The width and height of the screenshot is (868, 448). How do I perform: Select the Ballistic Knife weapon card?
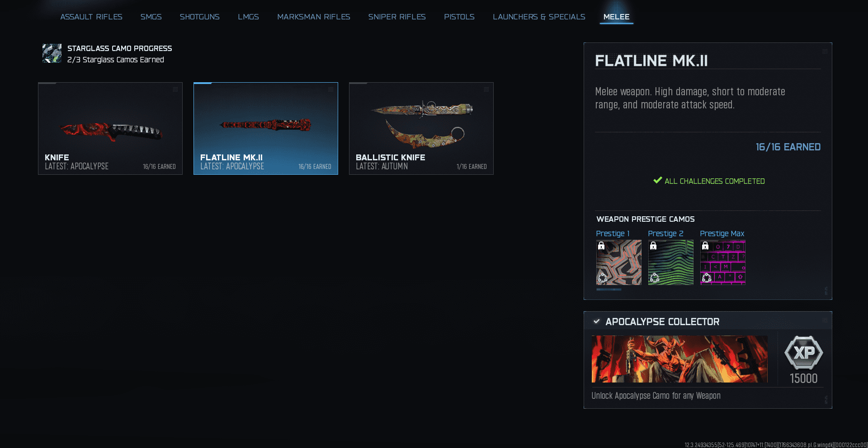tap(421, 128)
